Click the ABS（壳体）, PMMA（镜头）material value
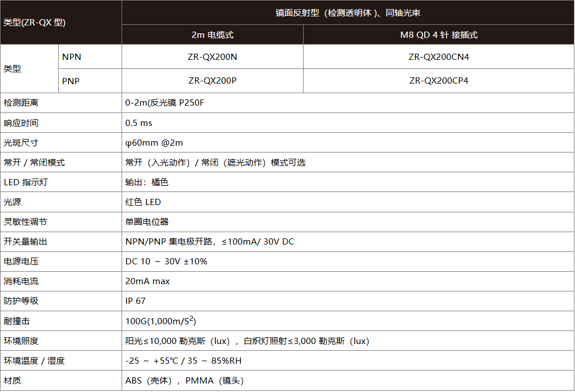The height and width of the screenshot is (392, 575). coord(184,381)
